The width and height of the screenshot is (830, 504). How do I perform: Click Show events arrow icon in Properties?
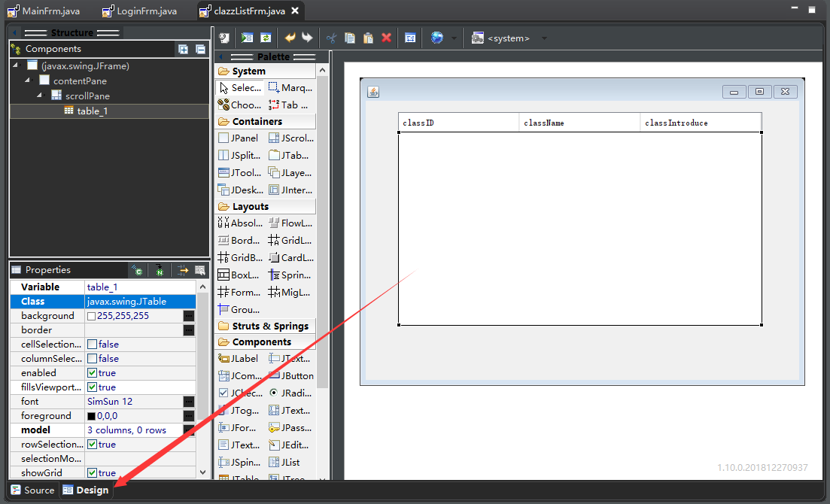coord(183,271)
